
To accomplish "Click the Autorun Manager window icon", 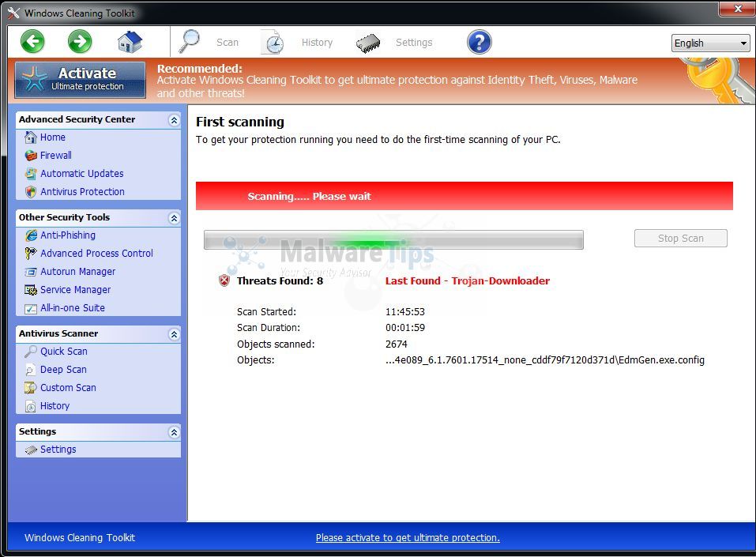I will (31, 272).
